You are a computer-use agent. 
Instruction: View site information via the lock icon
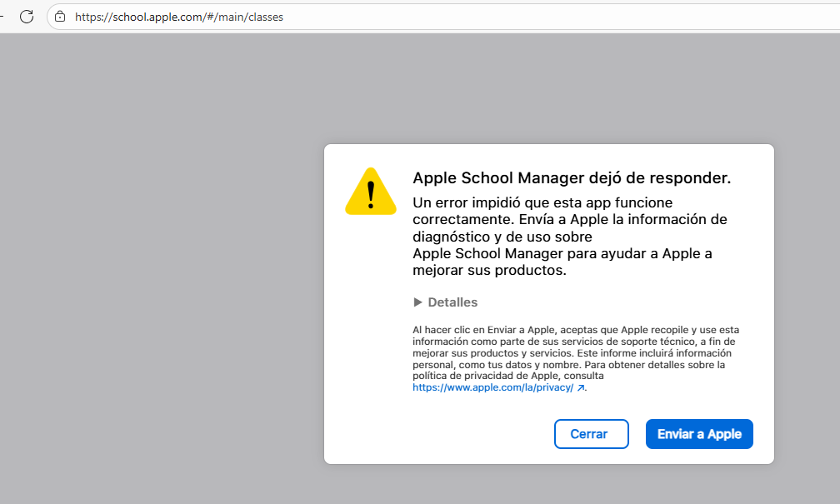(x=61, y=17)
